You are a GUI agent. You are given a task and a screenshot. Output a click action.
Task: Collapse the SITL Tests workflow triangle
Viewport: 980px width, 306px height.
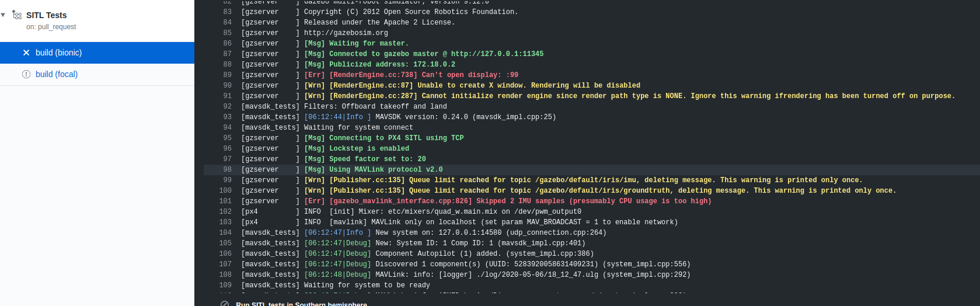[4, 15]
